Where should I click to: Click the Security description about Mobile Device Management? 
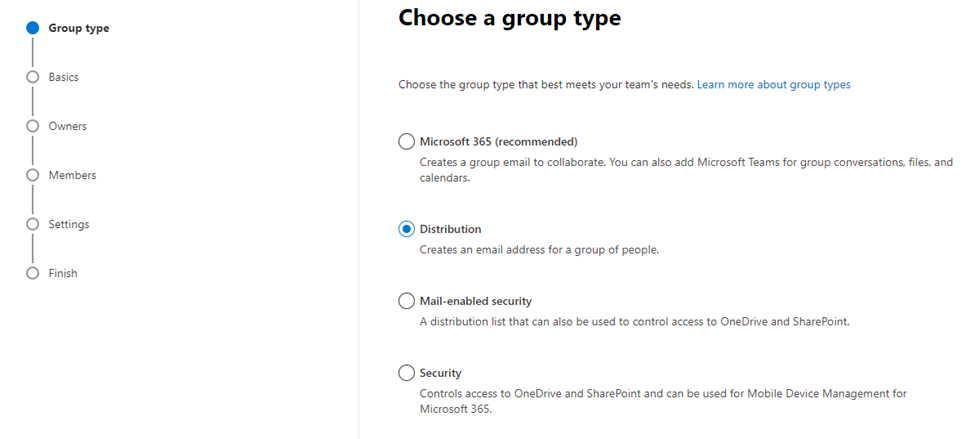point(663,402)
